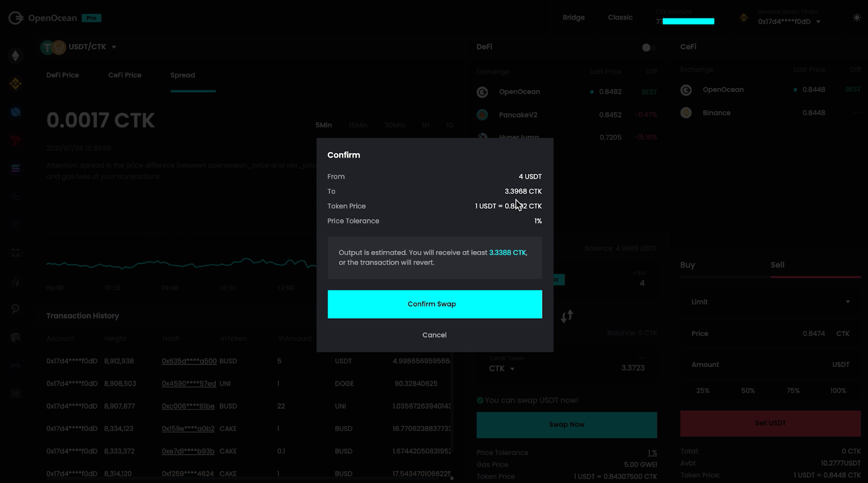Click the 1% Price Tolerance link under Swap Now
This screenshot has height=483, width=868.
pos(652,453)
